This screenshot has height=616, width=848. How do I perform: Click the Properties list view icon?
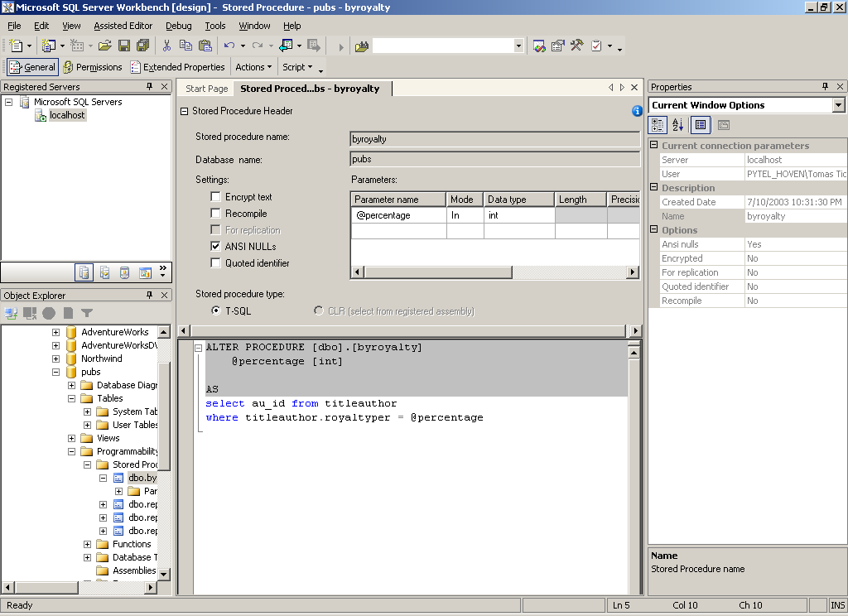point(701,126)
